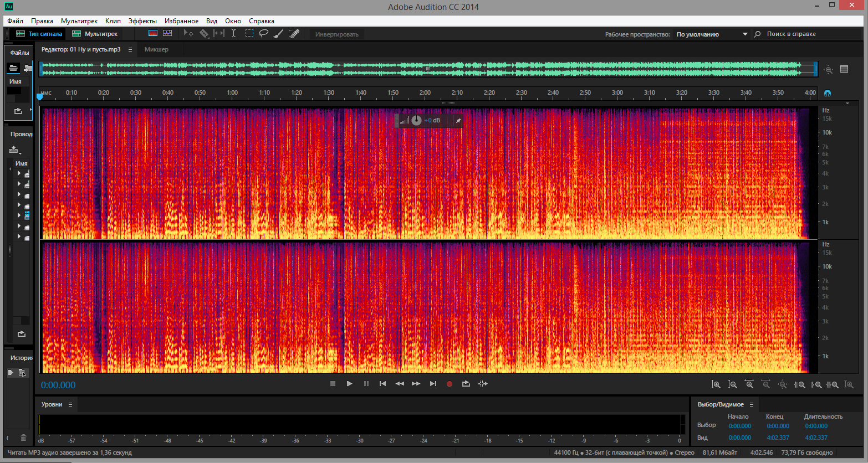Click the Zoom In (Amplitude) icon

716,384
